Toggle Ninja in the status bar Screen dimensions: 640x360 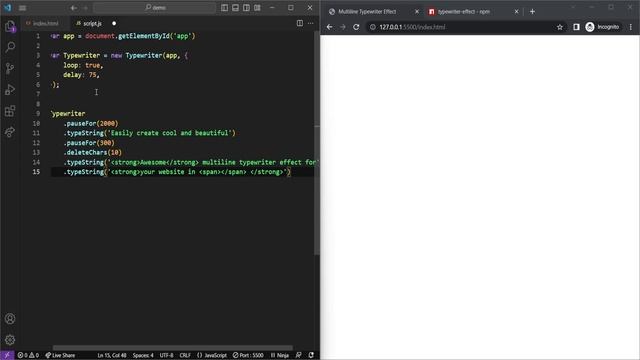pos(280,355)
